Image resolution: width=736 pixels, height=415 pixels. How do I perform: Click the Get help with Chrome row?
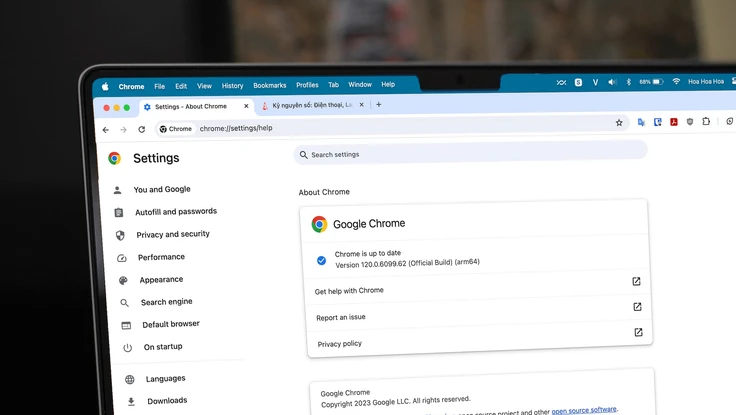tap(477, 286)
